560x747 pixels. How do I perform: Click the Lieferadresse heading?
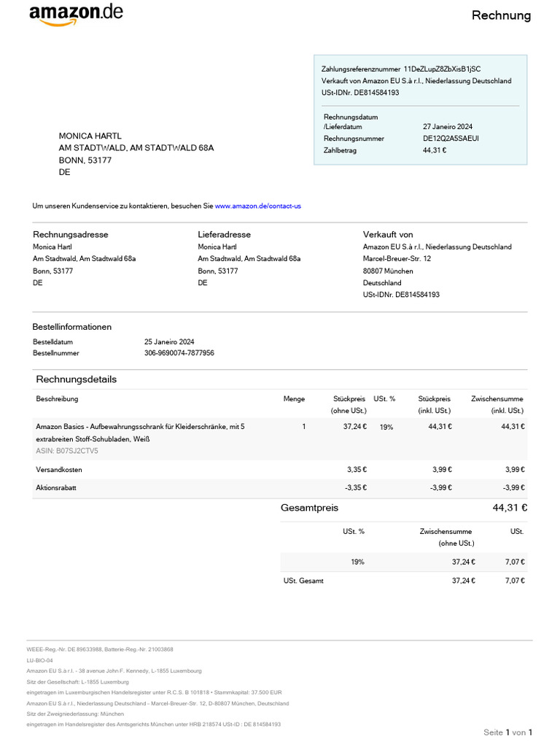coord(225,235)
